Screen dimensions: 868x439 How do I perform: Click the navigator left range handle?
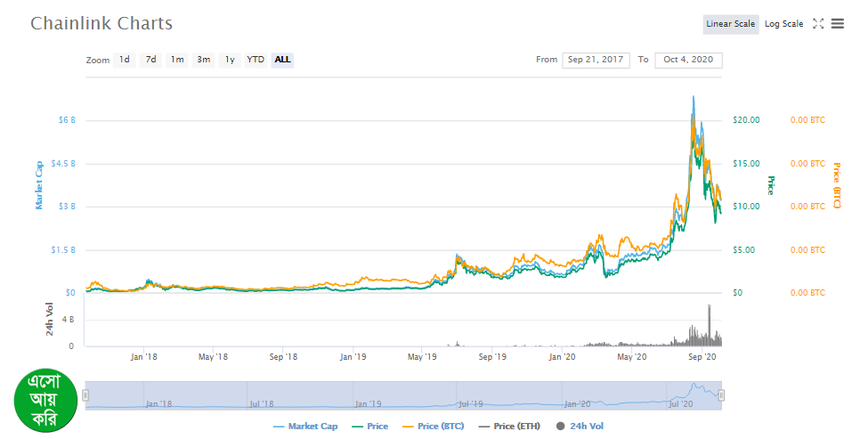86,395
